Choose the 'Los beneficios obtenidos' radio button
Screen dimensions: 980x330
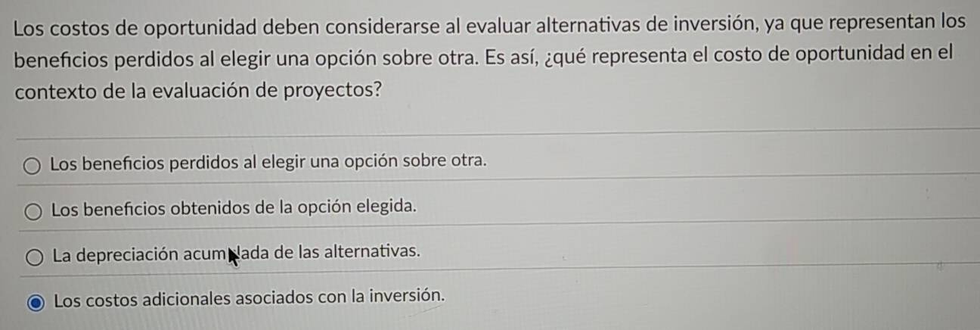(x=33, y=210)
